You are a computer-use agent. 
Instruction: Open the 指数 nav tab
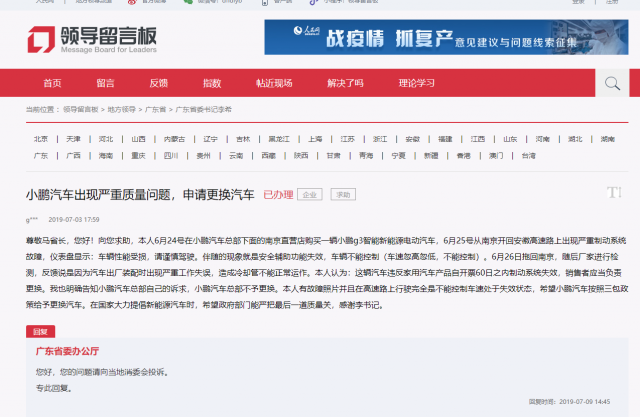pyautogui.click(x=212, y=83)
